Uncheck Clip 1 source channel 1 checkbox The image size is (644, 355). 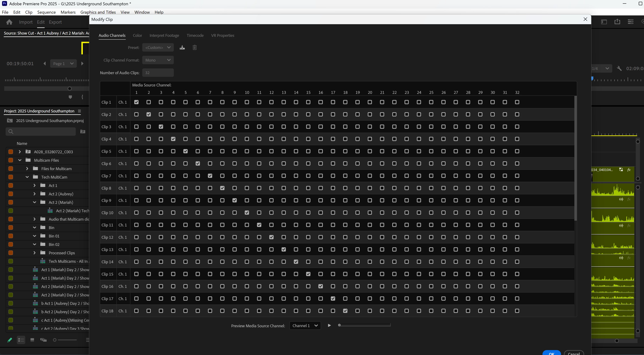click(136, 102)
